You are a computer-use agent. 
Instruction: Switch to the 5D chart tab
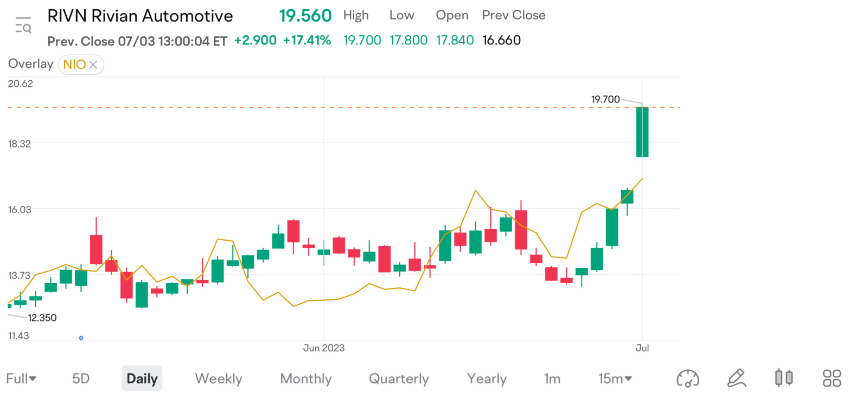81,378
